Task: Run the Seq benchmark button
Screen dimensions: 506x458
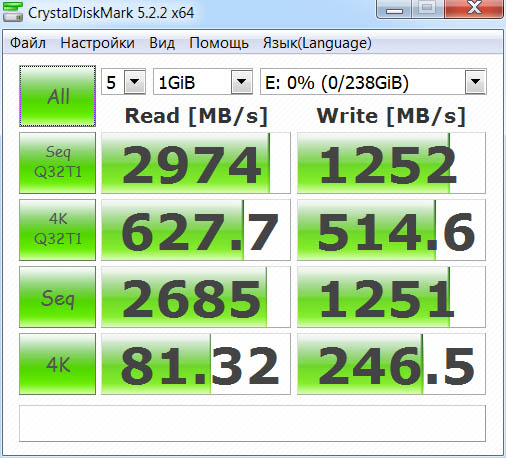Action: (57, 297)
